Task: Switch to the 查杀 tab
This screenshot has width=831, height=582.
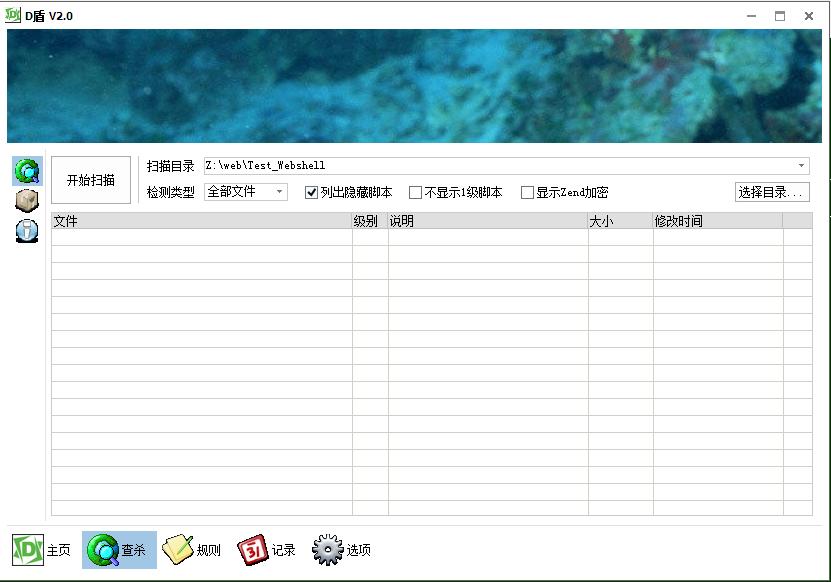Action: (119, 550)
